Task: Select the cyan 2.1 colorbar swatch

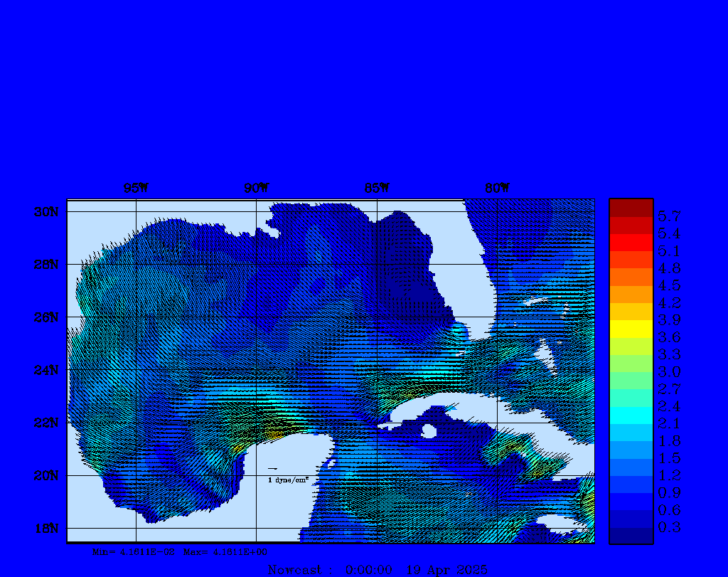Action: pyautogui.click(x=631, y=415)
